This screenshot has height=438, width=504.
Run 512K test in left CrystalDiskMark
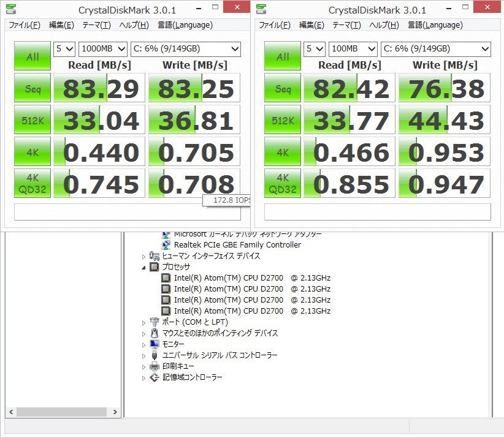tap(32, 119)
